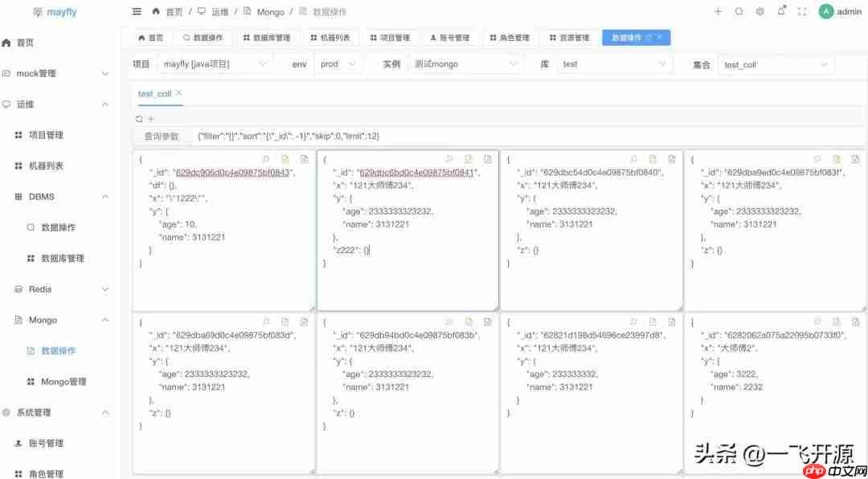Click the edit icon on the first document card

[284, 159]
